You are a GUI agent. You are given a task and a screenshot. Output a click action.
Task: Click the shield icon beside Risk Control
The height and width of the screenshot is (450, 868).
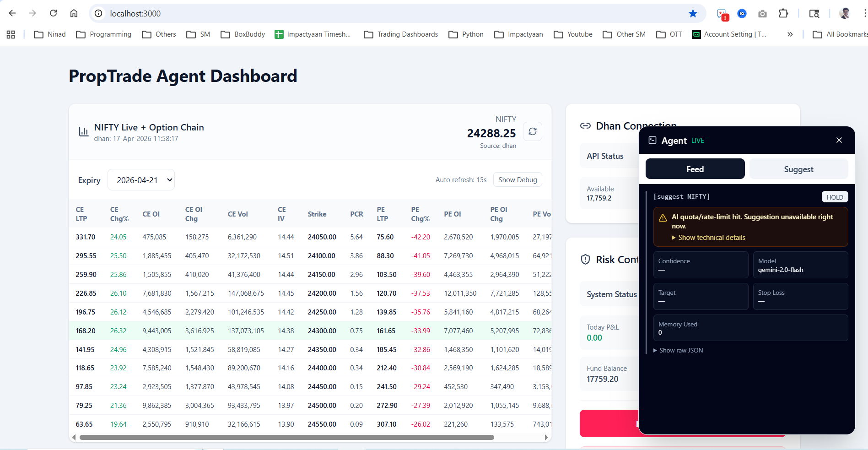[x=586, y=259]
